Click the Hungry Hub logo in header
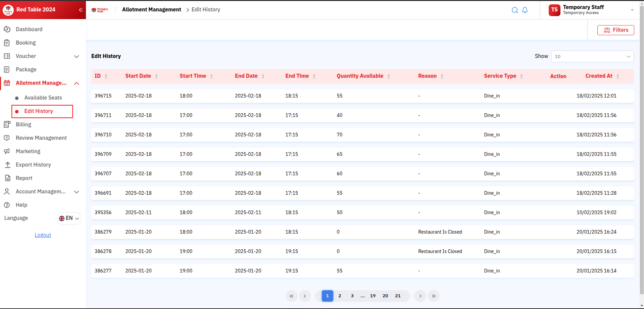Viewport: 644px width, 309px height. pos(100,10)
